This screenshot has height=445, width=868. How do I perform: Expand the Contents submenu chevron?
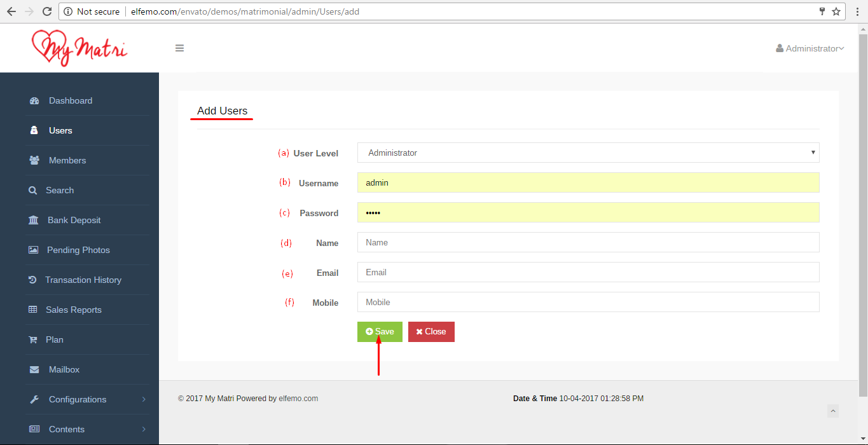(x=144, y=429)
